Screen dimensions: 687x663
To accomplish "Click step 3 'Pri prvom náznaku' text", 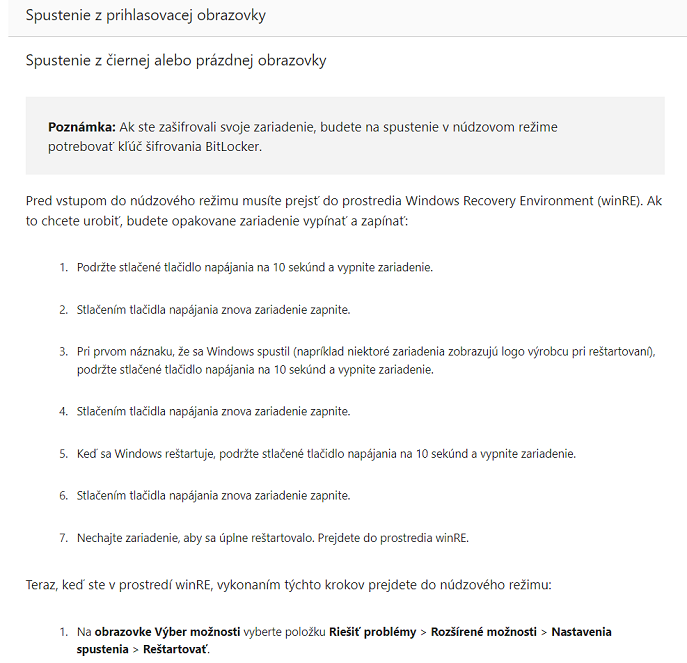I will click(x=366, y=361).
